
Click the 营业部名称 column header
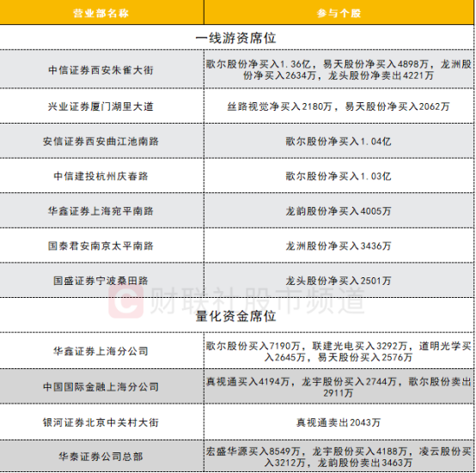[101, 13]
